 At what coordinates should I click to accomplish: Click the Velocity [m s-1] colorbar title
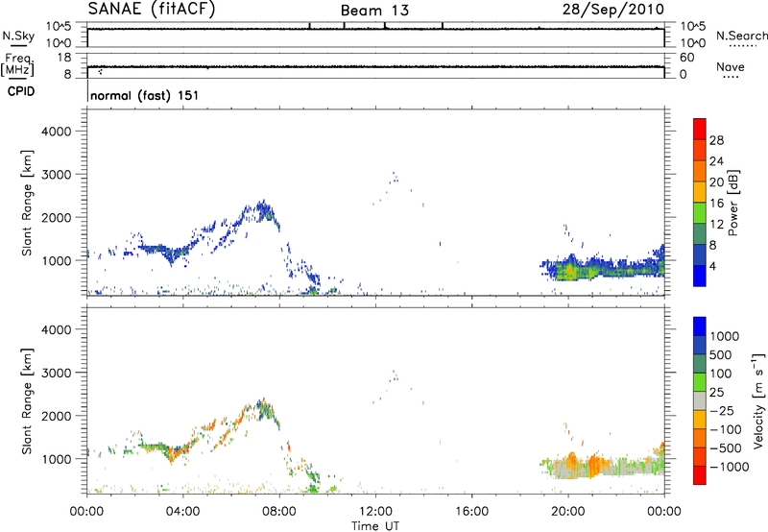(x=758, y=400)
